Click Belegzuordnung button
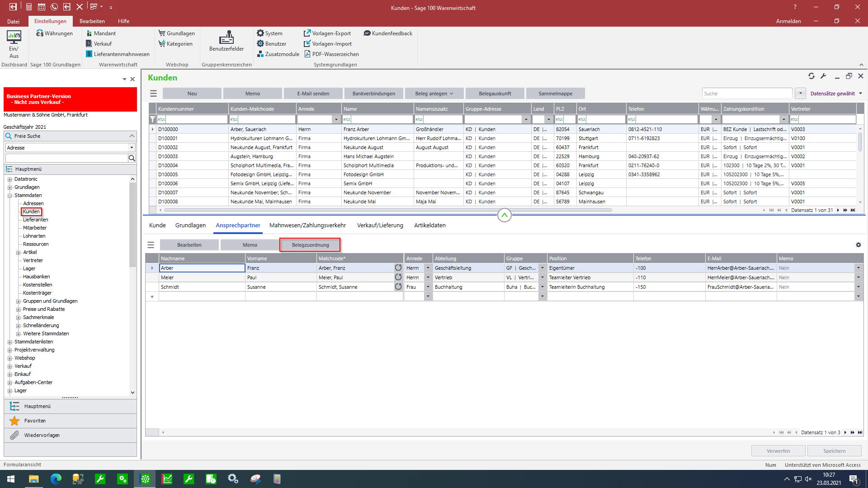 coord(311,245)
